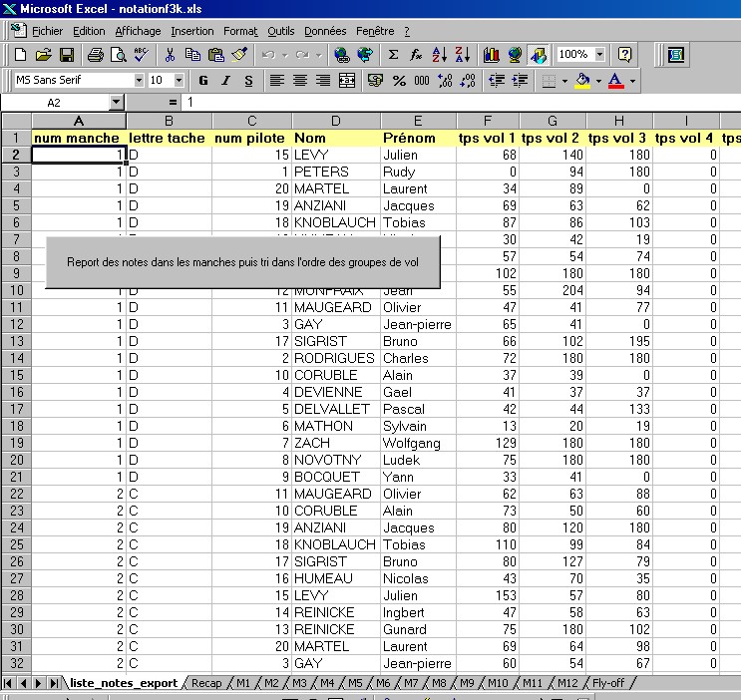
Task: Create a new workbook with New icon
Action: point(20,55)
